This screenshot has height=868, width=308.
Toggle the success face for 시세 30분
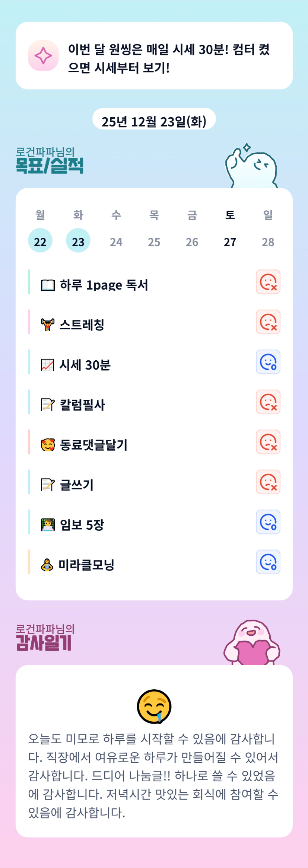pyautogui.click(x=268, y=362)
